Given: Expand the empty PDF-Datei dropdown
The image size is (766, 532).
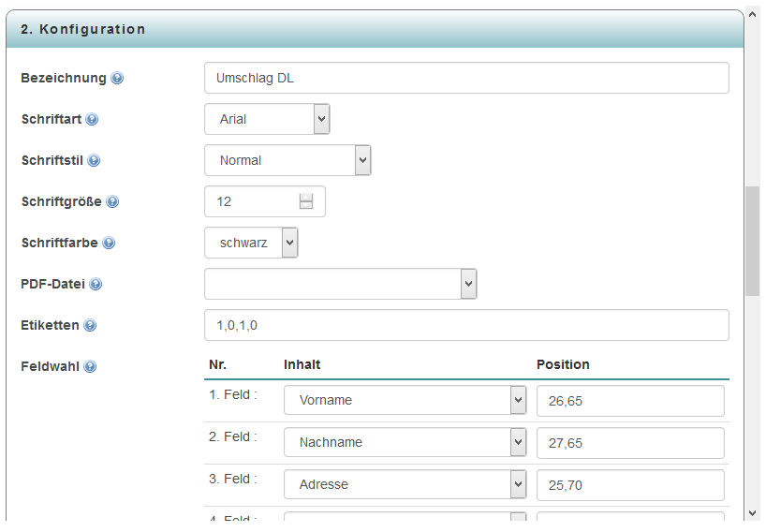Looking at the screenshot, I should tap(340, 284).
